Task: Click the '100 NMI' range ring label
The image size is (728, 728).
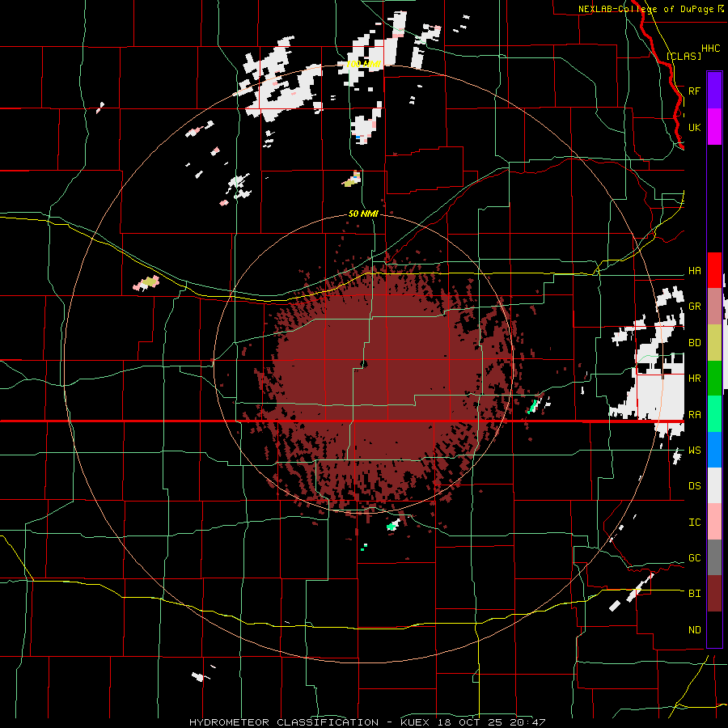Action: (364, 64)
